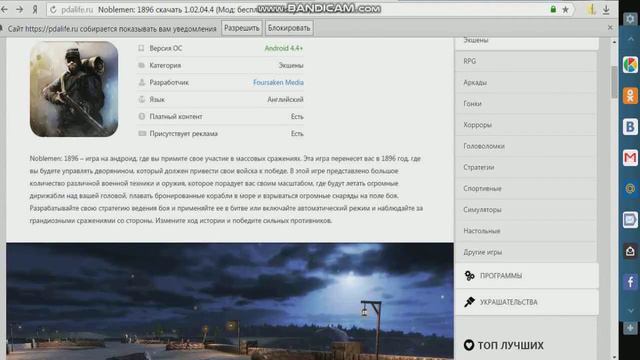
Task: Dismiss the notification bar with the X
Action: click(610, 28)
